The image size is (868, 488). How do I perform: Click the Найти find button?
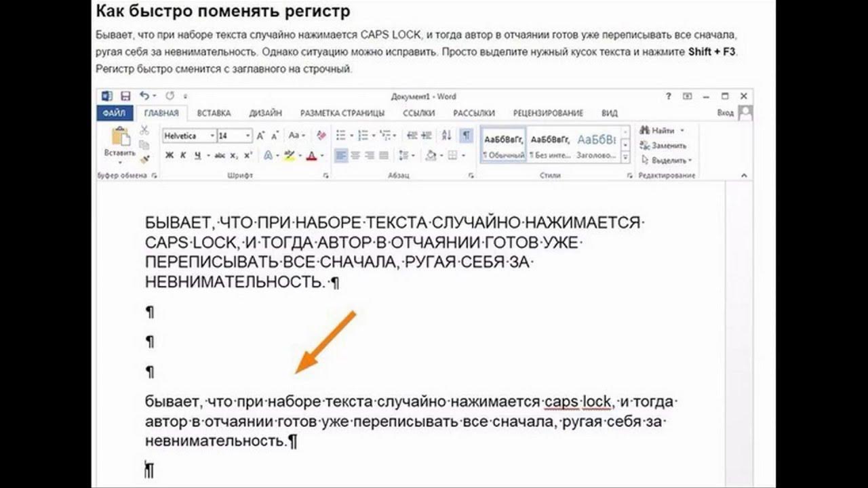click(662, 130)
